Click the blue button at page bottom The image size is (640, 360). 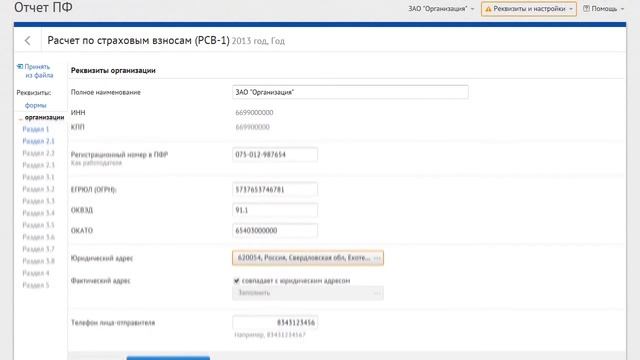[168, 358]
